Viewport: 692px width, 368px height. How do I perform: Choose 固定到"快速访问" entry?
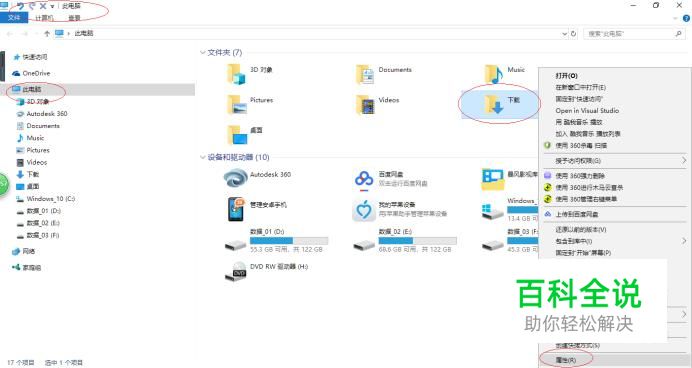coord(579,99)
